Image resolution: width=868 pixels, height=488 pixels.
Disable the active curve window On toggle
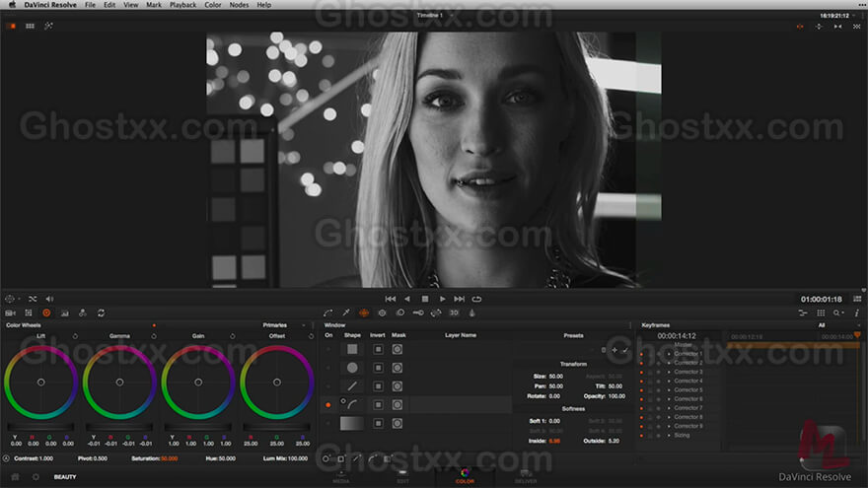(328, 405)
